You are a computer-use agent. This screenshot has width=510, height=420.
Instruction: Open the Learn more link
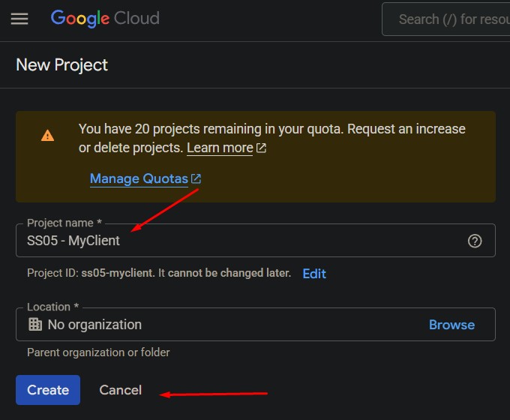(220, 148)
